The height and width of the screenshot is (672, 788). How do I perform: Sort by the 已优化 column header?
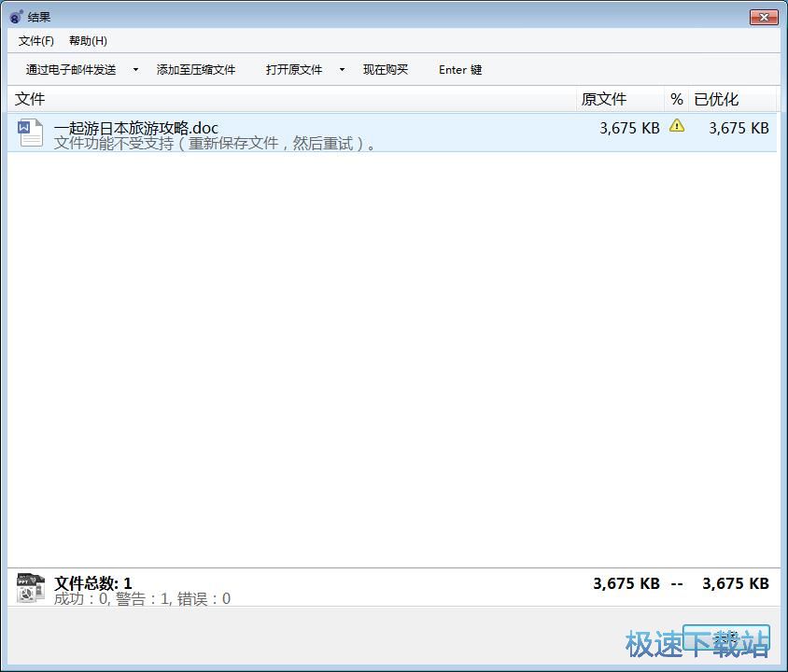tap(732, 99)
